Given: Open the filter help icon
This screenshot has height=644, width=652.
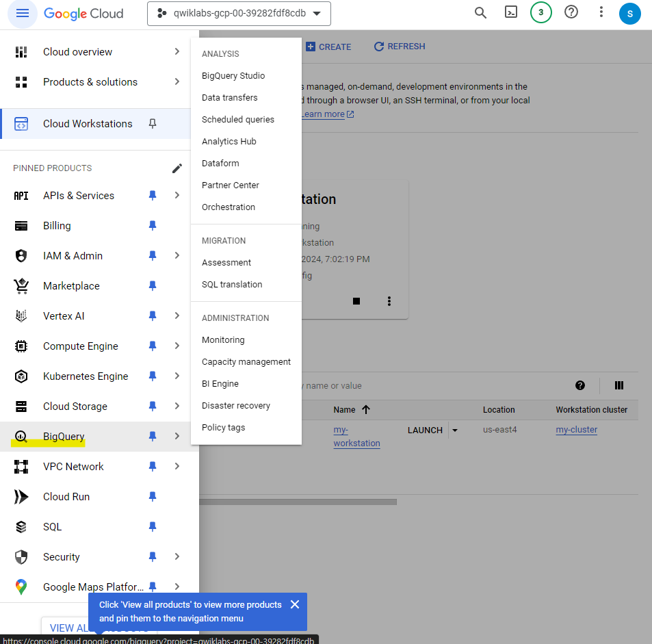Looking at the screenshot, I should (x=580, y=385).
